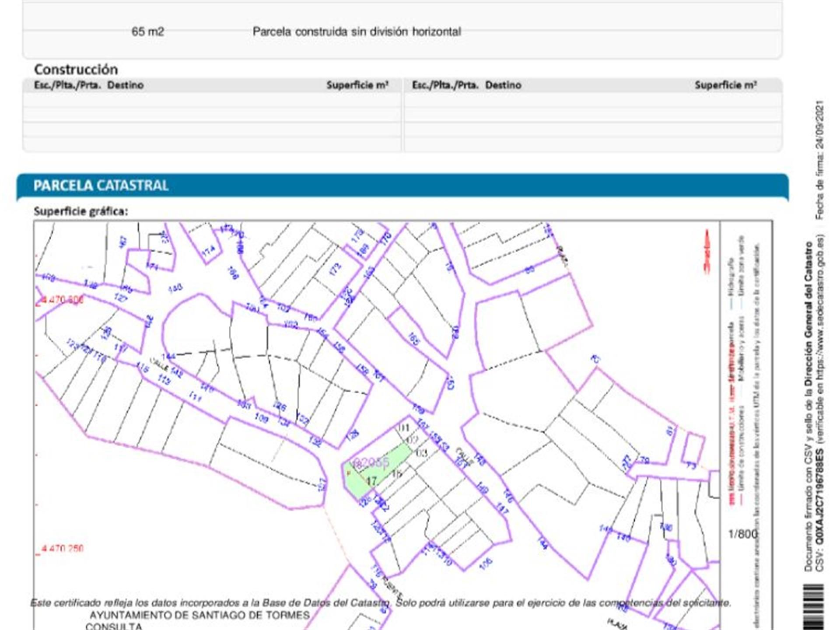Click the '1/800' map scale label

(x=743, y=534)
